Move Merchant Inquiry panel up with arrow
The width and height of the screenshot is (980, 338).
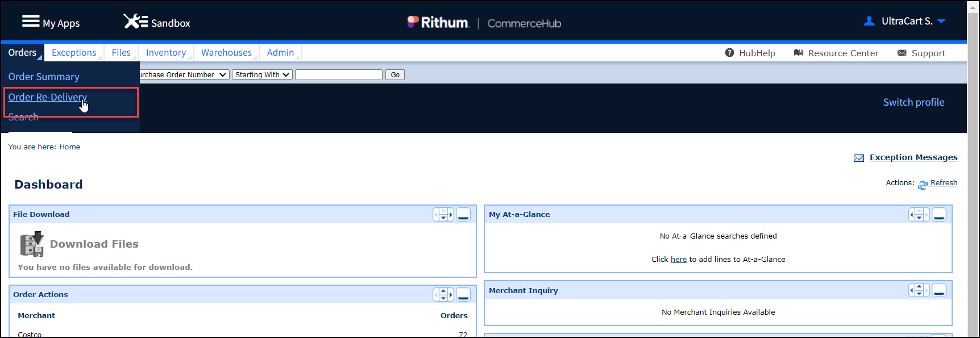919,287
